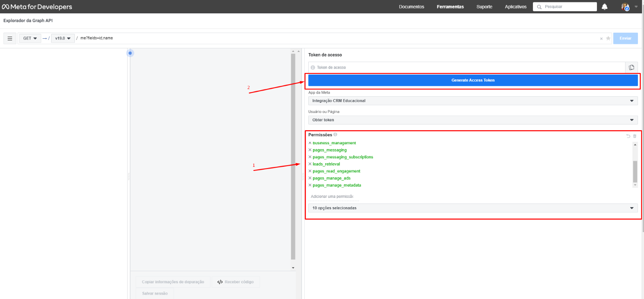Click the undo permissions icon
Image resolution: width=644 pixels, height=299 pixels.
tap(628, 136)
